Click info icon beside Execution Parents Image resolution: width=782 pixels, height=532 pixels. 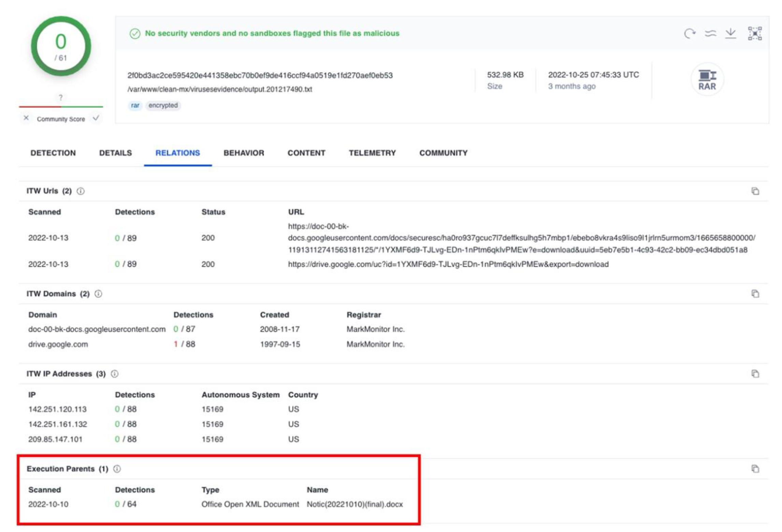click(x=117, y=469)
